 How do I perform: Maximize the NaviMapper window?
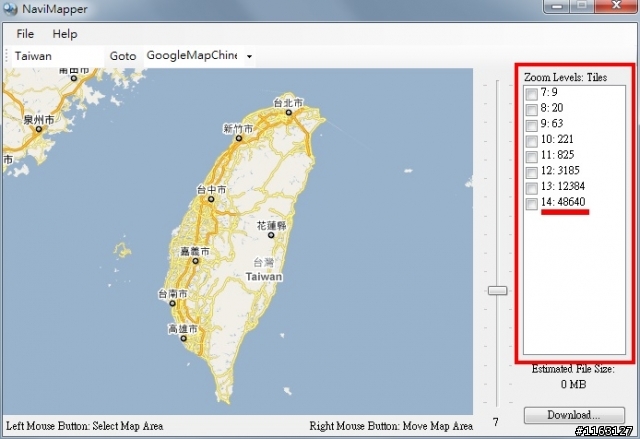[x=582, y=6]
